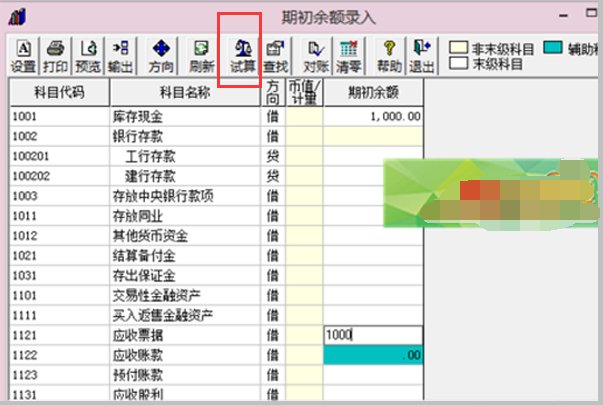Select account code 1011
This screenshot has height=405, width=603.
25,216
